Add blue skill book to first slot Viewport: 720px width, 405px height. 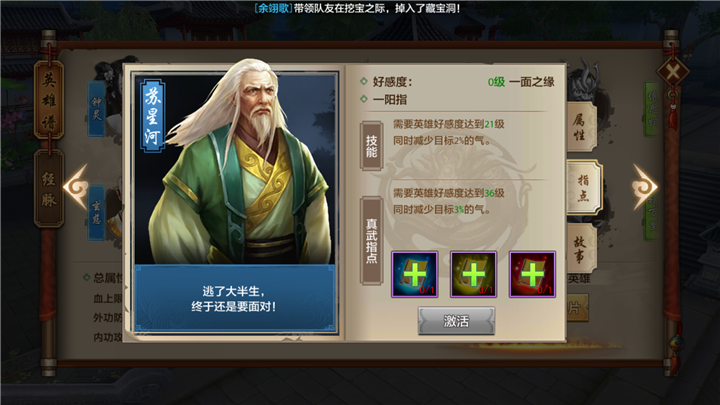click(415, 274)
